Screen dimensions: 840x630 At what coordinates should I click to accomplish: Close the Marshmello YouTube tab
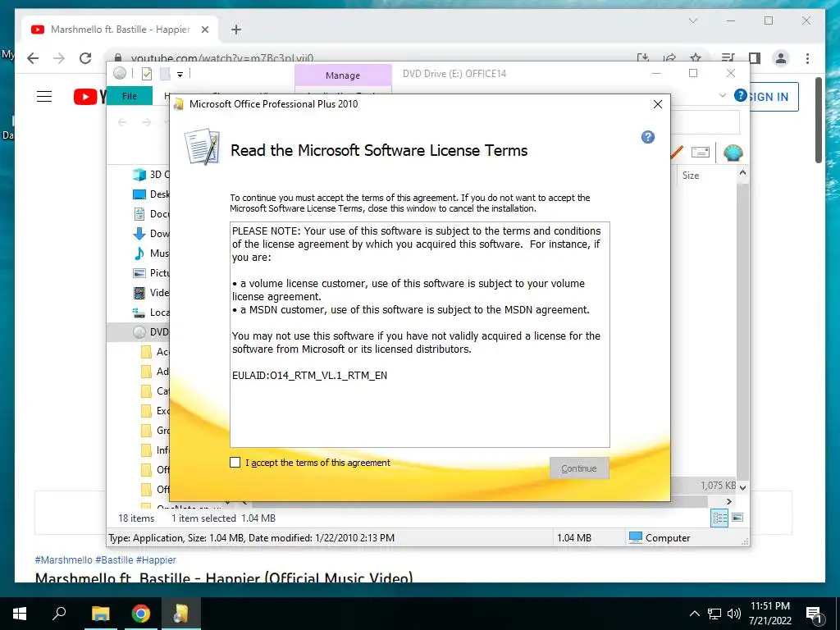[x=204, y=30]
